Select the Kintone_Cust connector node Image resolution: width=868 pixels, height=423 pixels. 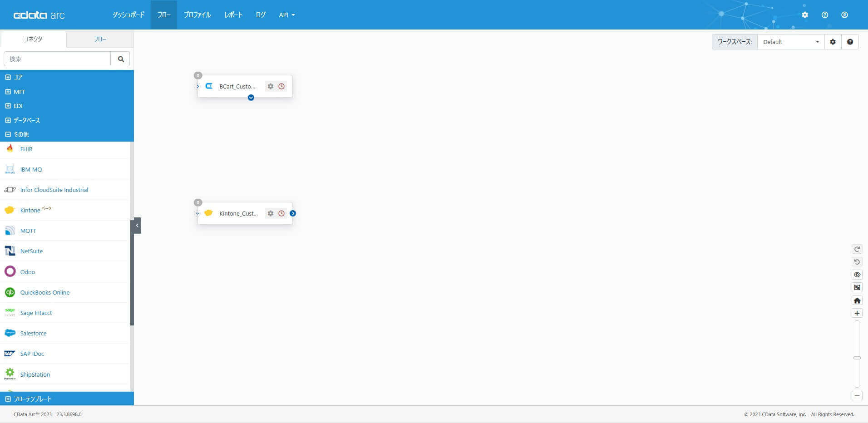click(x=245, y=213)
